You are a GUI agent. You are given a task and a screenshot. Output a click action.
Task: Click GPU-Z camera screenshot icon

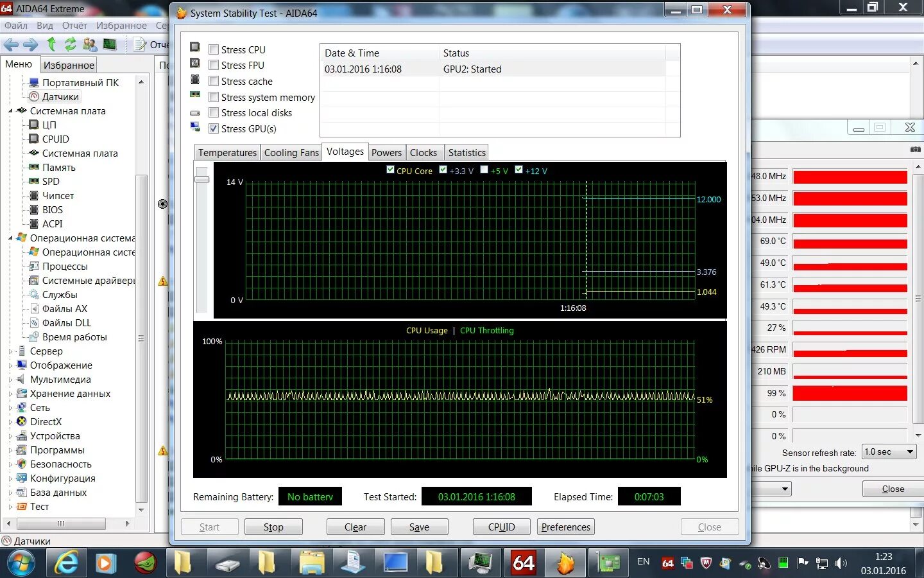coord(915,149)
